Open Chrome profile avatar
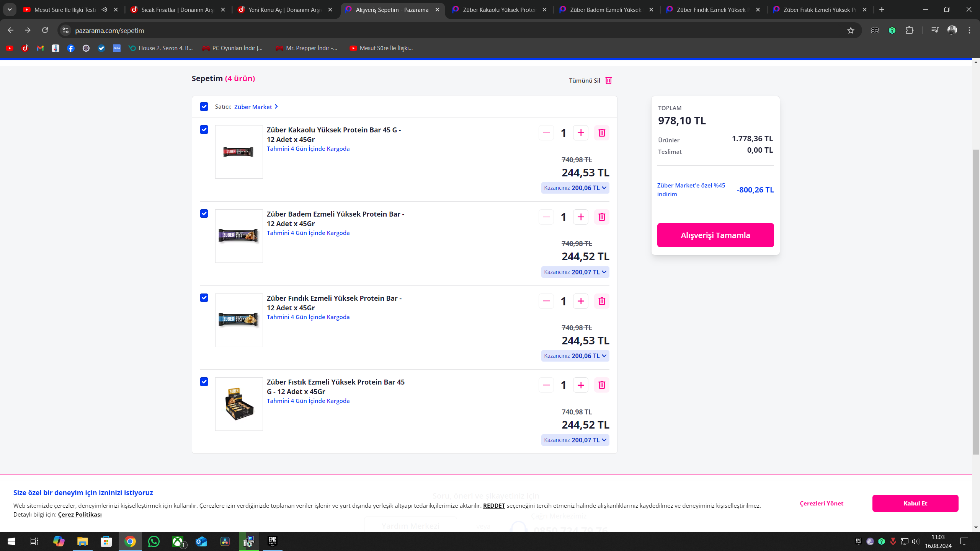This screenshot has height=551, width=980. (952, 30)
